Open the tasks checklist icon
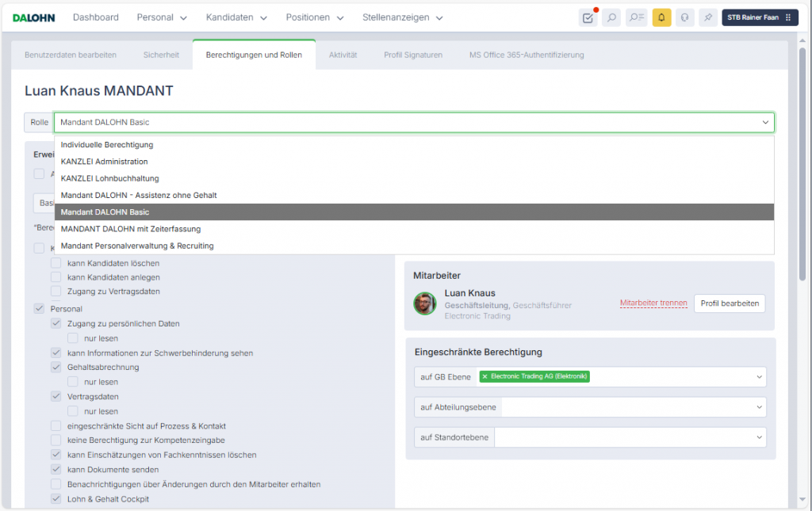 click(x=588, y=17)
